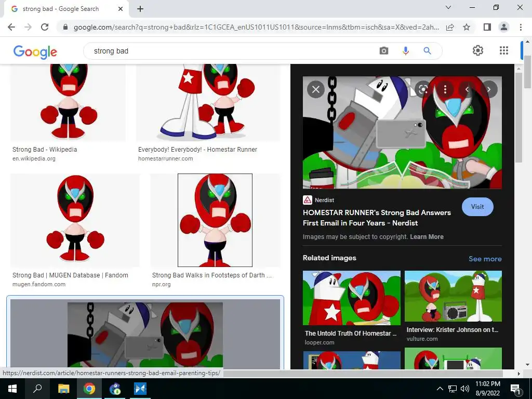Open Tab search dropdown chevron
This screenshot has height=399, width=532.
[x=448, y=7]
